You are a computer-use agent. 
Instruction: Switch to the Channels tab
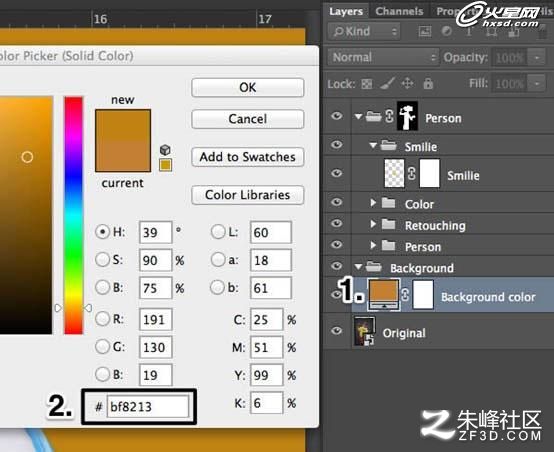[399, 11]
